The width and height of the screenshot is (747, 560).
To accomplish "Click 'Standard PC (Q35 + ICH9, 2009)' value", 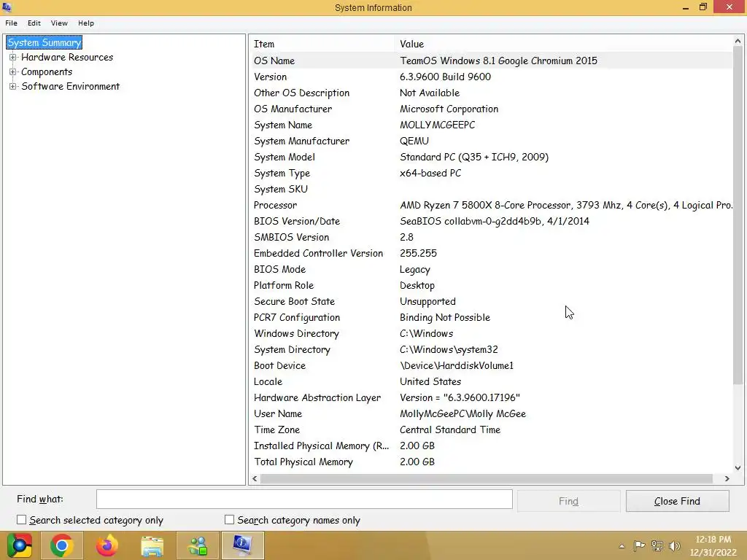I will click(x=474, y=157).
